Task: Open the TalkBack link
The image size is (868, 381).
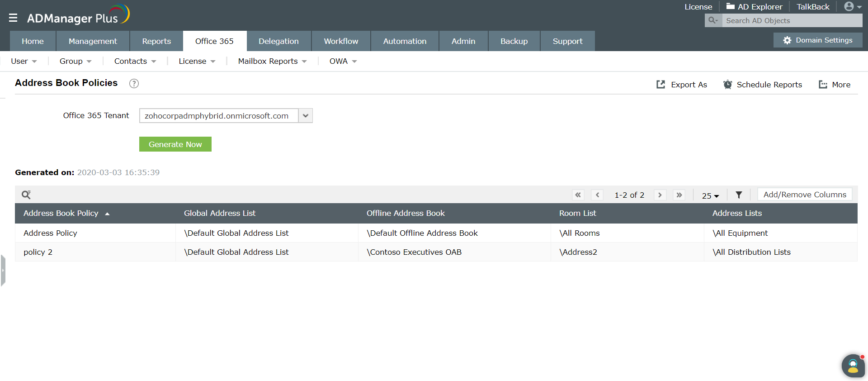Action: click(x=813, y=7)
